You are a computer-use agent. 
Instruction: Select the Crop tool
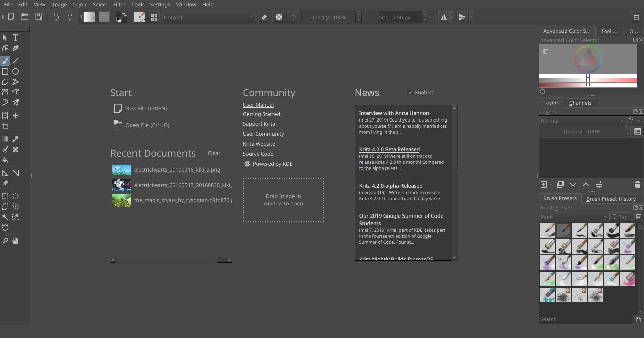(5, 126)
